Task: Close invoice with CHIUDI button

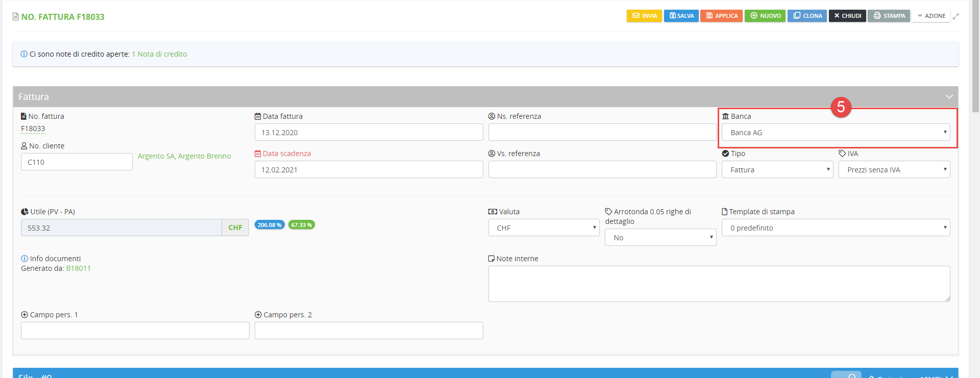Action: pyautogui.click(x=847, y=16)
